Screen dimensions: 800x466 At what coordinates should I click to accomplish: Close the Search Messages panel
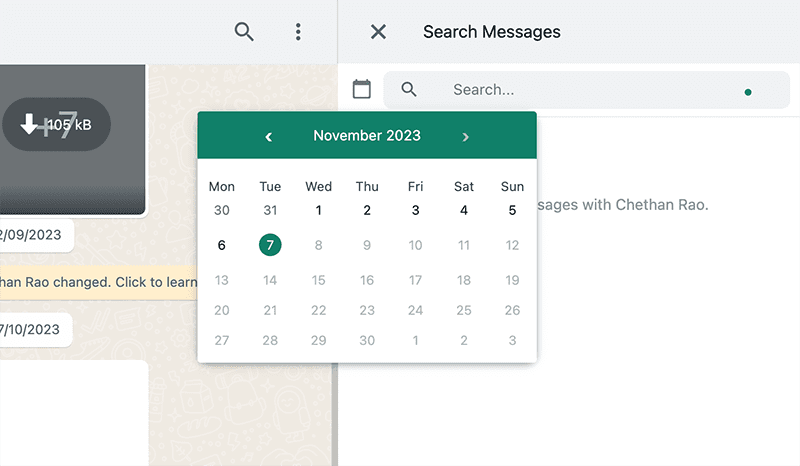pyautogui.click(x=378, y=32)
